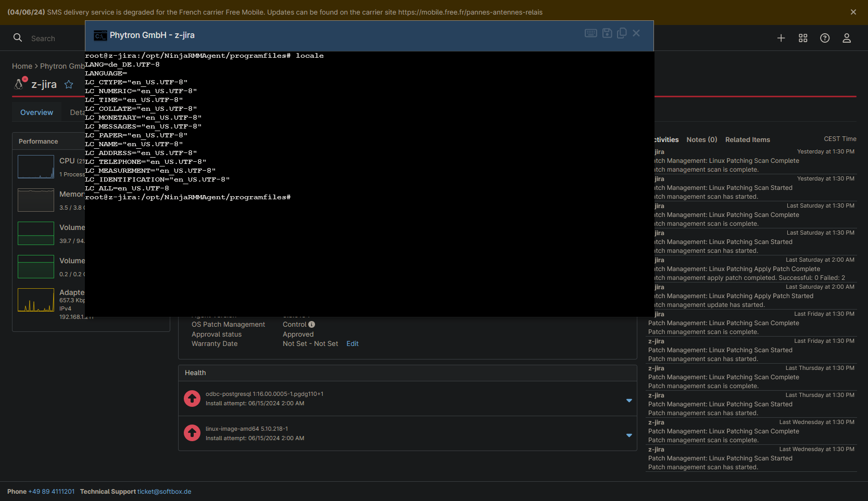Show info for OS Patch Management Control
This screenshot has width=868, height=501.
point(312,324)
